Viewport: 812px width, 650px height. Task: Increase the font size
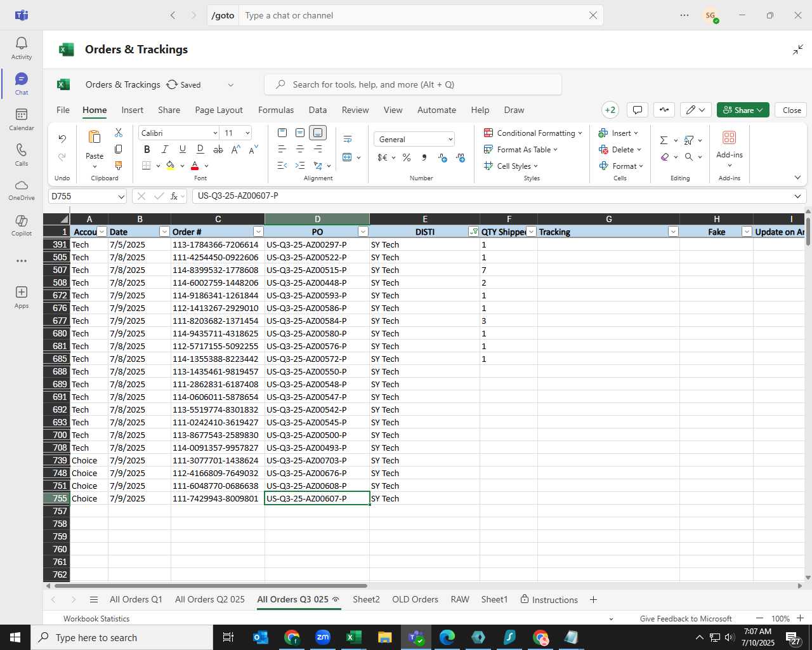click(x=235, y=150)
